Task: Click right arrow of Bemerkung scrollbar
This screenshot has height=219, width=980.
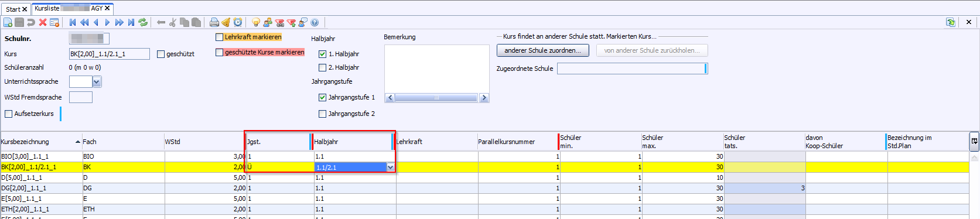Action: pyautogui.click(x=484, y=98)
